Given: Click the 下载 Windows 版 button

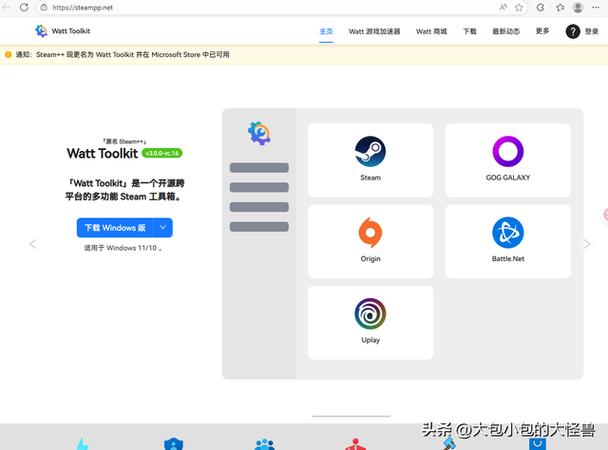Looking at the screenshot, I should coord(115,228).
